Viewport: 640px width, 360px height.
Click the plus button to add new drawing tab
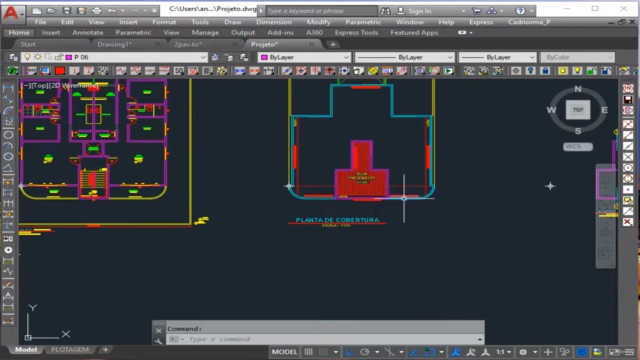(x=333, y=44)
